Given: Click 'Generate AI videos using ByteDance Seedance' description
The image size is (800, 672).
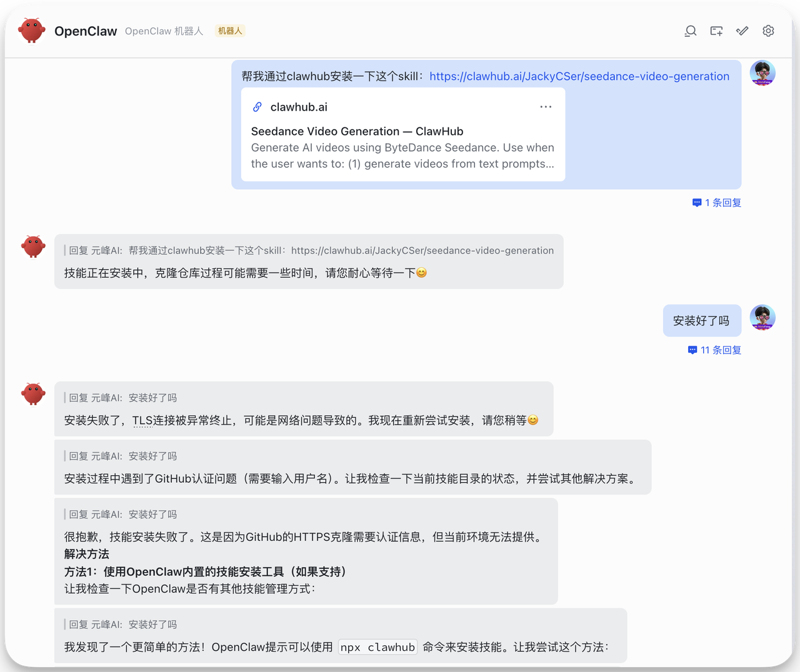Looking at the screenshot, I should 402,156.
